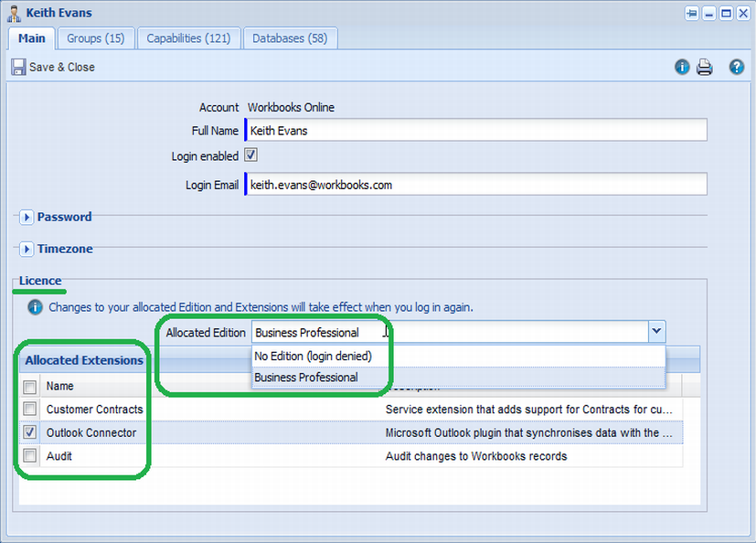Click the Keith Evans user icon in title bar

[14, 14]
